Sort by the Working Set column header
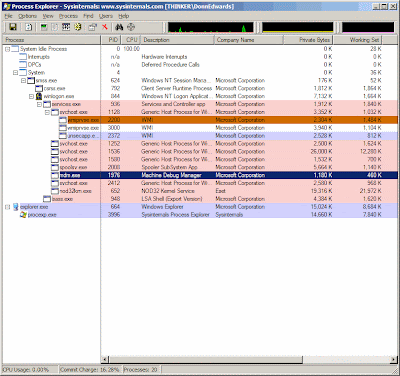 coord(358,40)
